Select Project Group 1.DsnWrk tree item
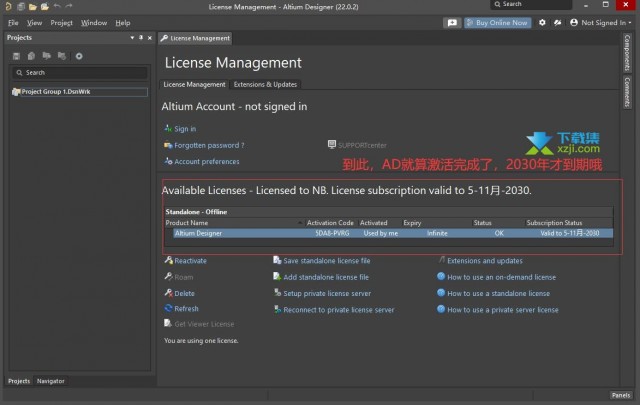The height and width of the screenshot is (405, 640). (80, 92)
